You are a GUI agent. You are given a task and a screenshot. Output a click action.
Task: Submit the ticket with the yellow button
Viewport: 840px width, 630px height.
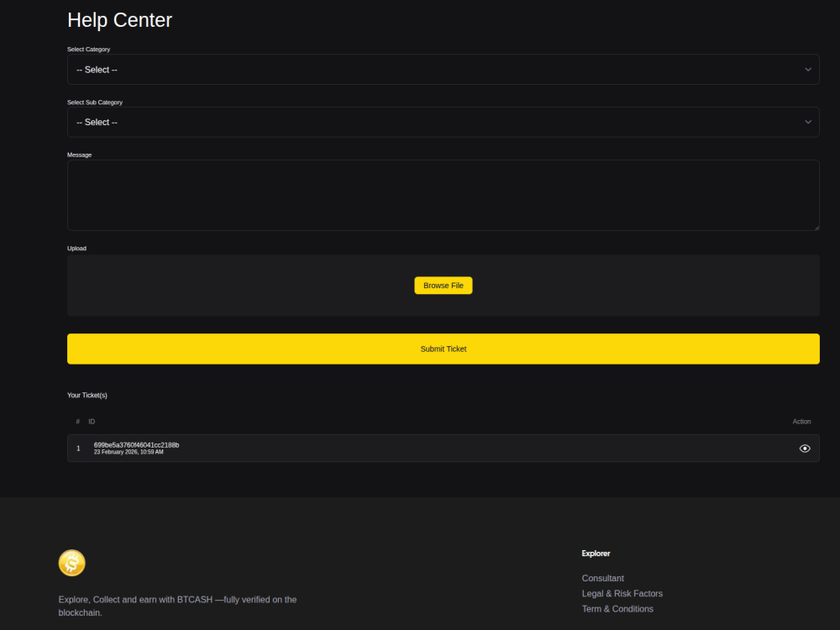(x=443, y=349)
